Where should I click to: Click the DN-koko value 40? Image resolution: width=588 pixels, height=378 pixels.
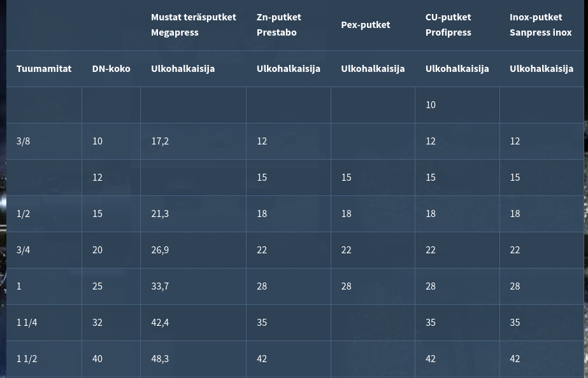[x=97, y=359]
